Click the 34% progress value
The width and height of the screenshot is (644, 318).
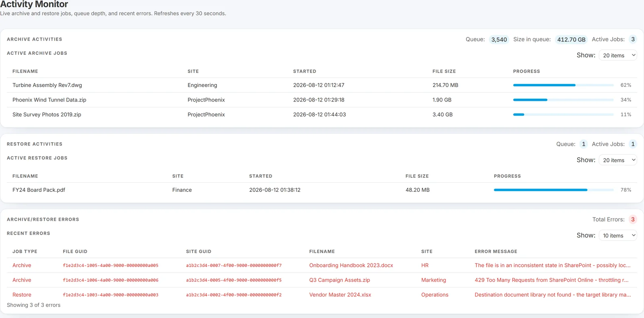(626, 100)
